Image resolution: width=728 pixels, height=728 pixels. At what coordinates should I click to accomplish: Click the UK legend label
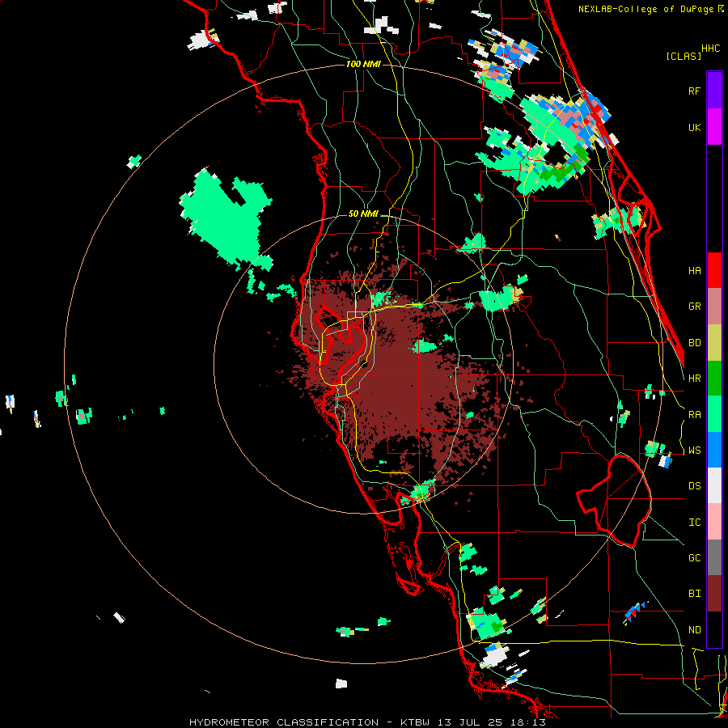tap(694, 127)
